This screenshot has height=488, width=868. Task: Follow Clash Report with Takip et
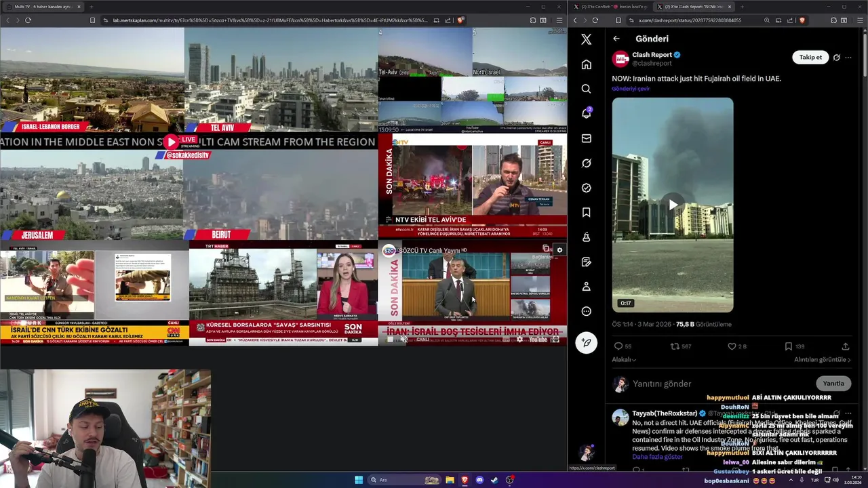click(810, 58)
